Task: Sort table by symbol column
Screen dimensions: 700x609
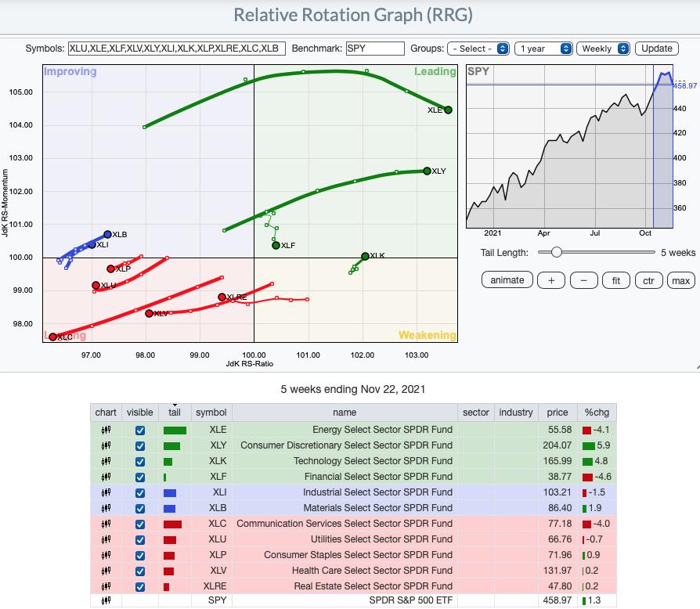Action: [x=211, y=413]
